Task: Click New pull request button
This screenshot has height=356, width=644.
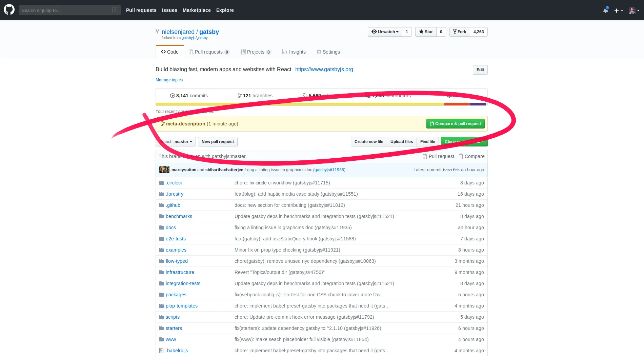Action: [218, 142]
